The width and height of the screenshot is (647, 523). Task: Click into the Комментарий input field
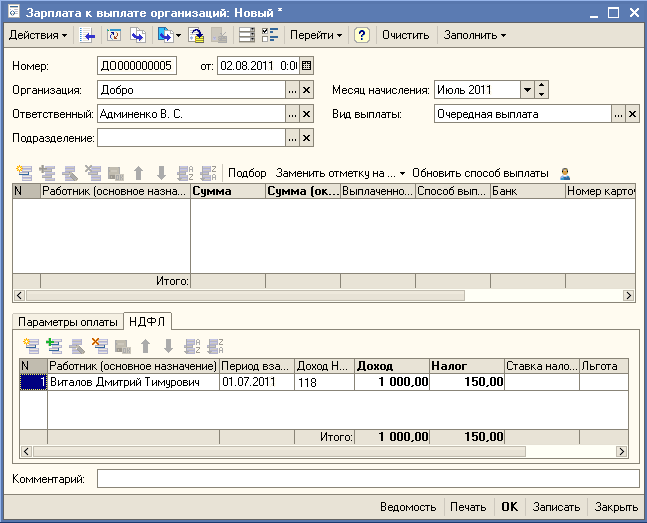click(367, 480)
